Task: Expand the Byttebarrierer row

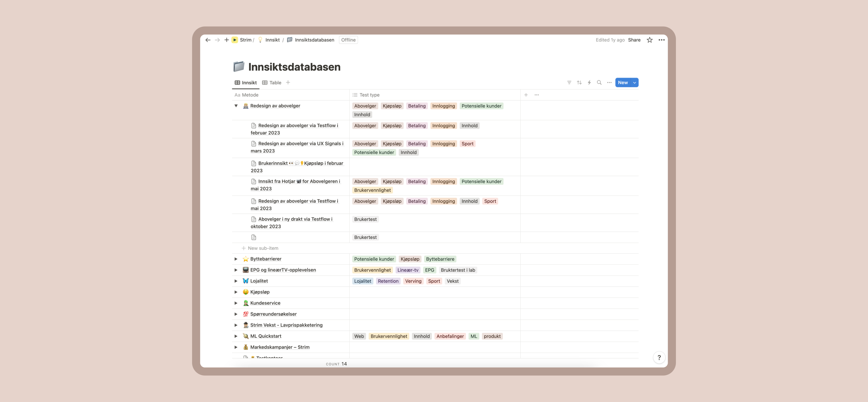Action: pyautogui.click(x=236, y=259)
